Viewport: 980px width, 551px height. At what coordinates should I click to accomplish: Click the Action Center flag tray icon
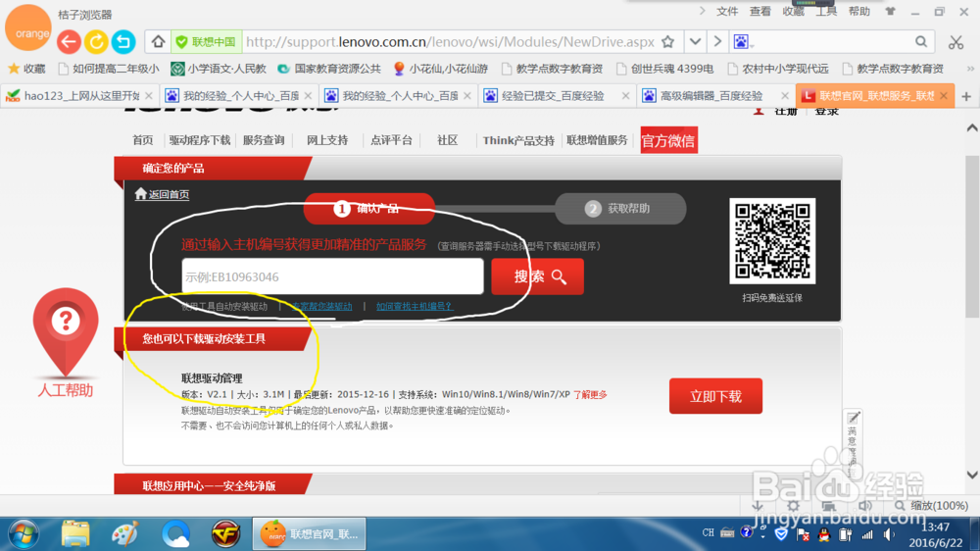click(804, 534)
